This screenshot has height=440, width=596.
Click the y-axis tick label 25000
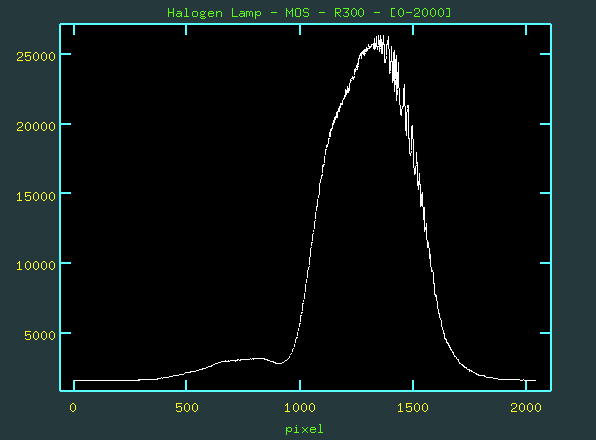[x=36, y=57]
